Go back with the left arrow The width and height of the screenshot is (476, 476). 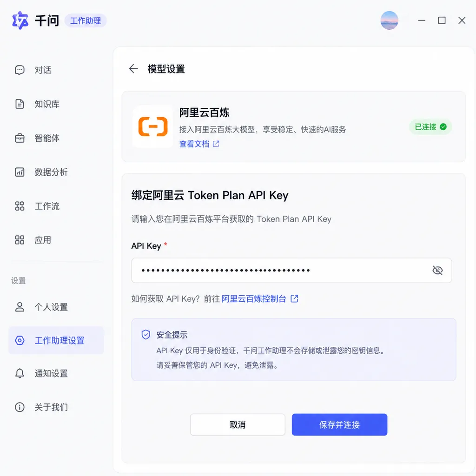pos(133,69)
